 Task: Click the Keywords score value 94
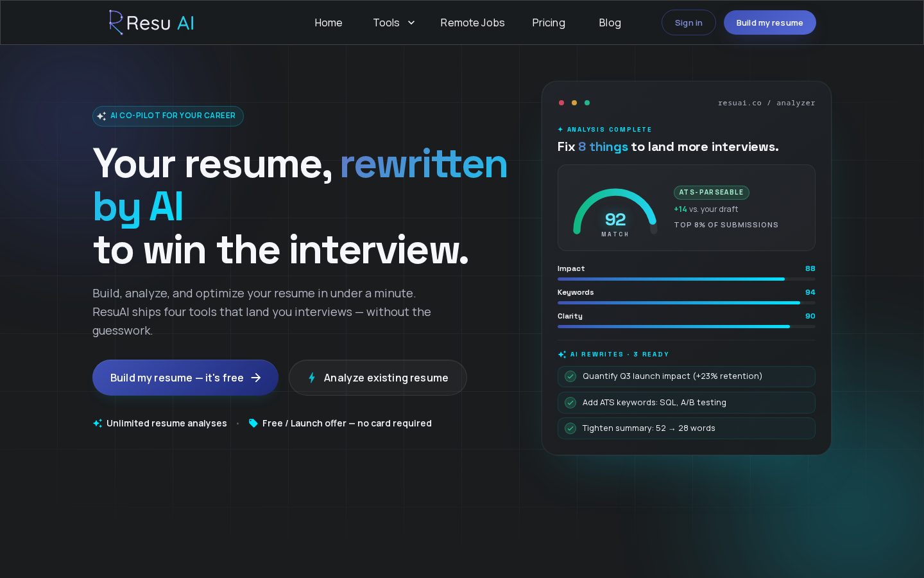[810, 292]
